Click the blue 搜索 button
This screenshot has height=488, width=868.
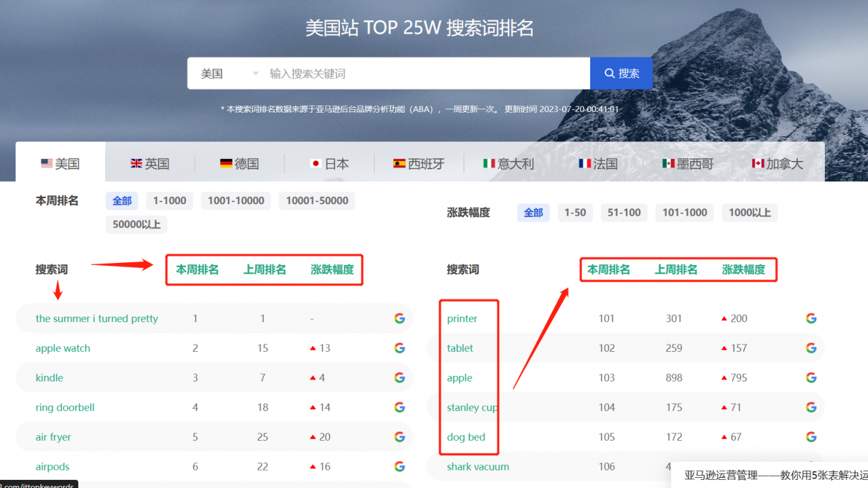(621, 73)
